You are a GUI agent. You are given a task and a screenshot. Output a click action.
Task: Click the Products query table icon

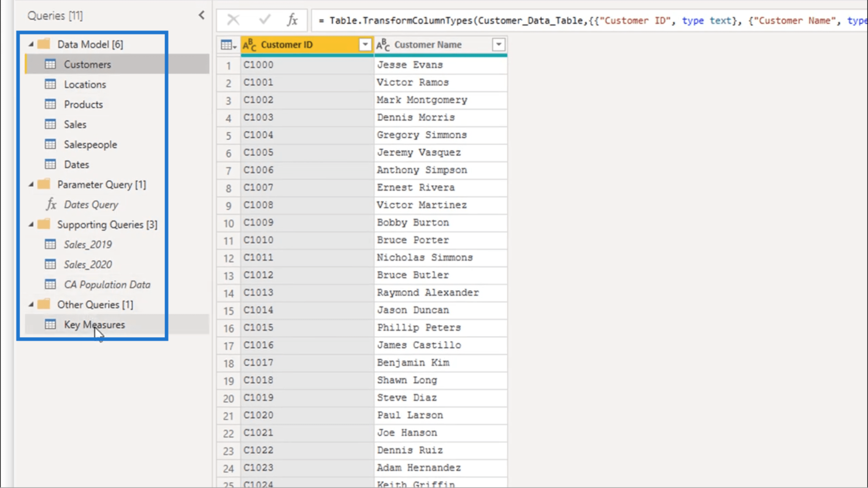[50, 104]
